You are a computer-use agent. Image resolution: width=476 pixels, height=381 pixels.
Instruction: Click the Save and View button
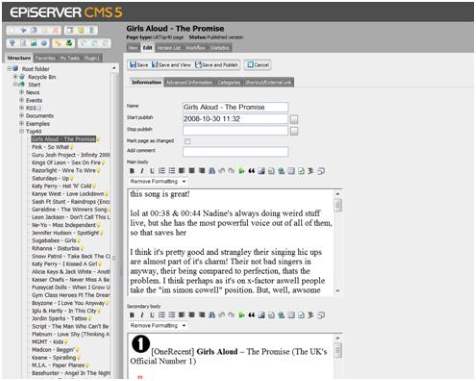coord(171,65)
